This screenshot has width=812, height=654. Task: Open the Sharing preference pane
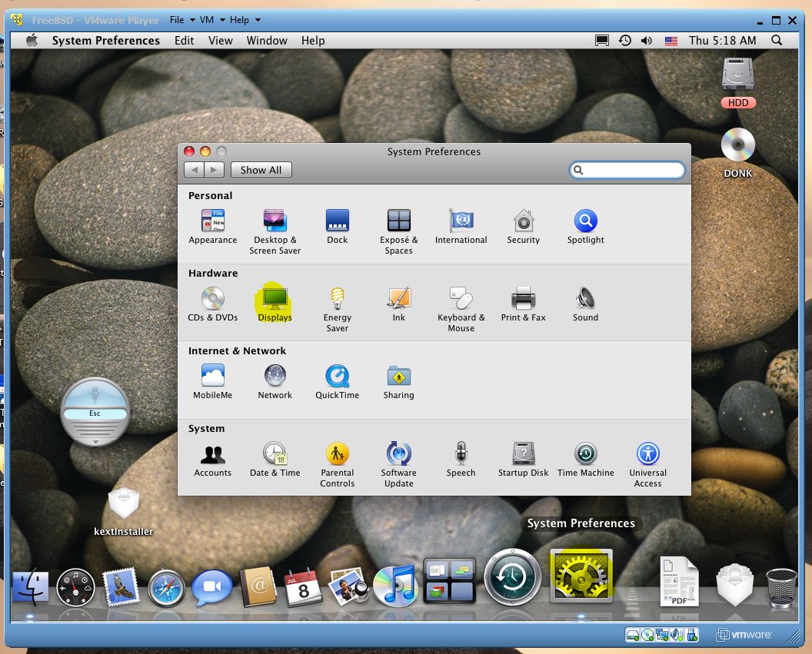pyautogui.click(x=399, y=381)
